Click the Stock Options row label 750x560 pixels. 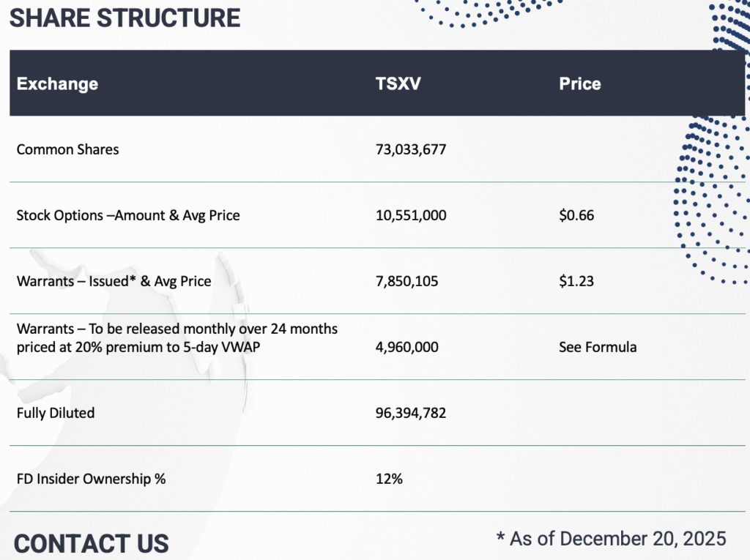pyautogui.click(x=128, y=215)
